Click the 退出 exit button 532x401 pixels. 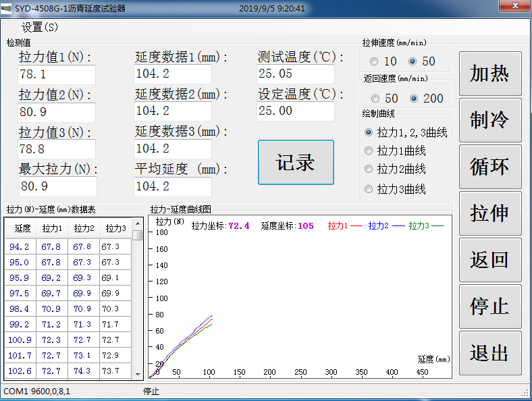pos(490,353)
